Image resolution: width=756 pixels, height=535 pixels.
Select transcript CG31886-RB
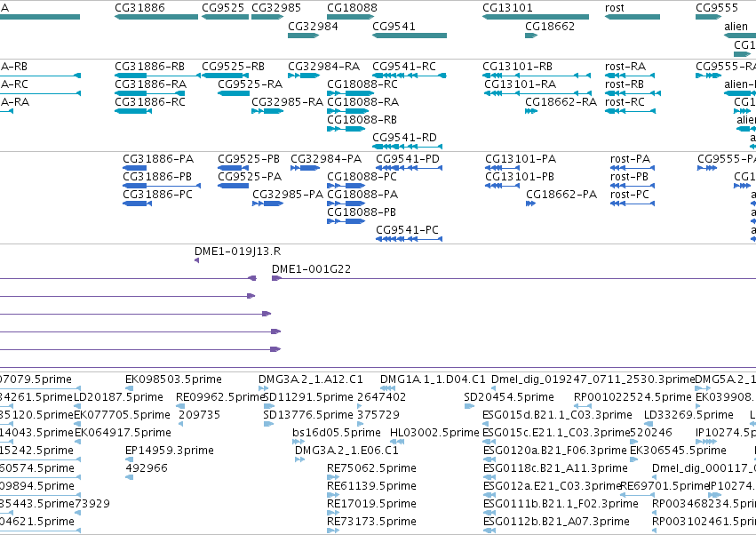tap(150, 66)
